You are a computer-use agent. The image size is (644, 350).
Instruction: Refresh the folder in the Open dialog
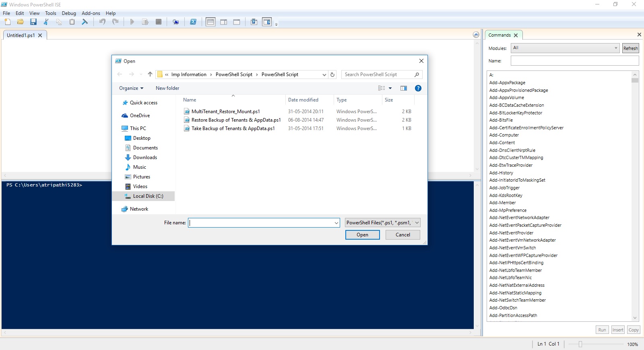coord(332,75)
